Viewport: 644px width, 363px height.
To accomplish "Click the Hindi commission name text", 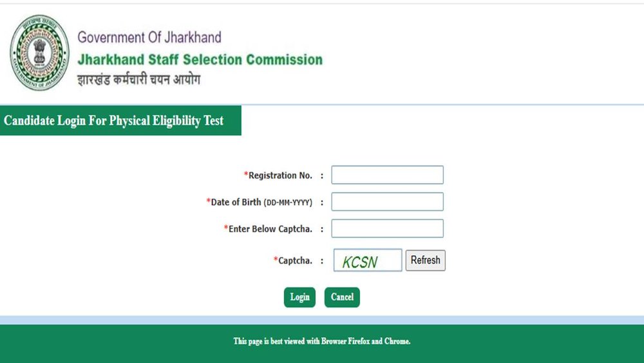I will click(x=139, y=79).
